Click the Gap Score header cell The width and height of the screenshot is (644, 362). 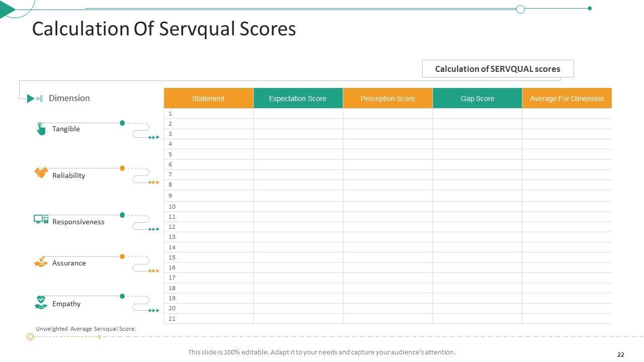click(477, 98)
